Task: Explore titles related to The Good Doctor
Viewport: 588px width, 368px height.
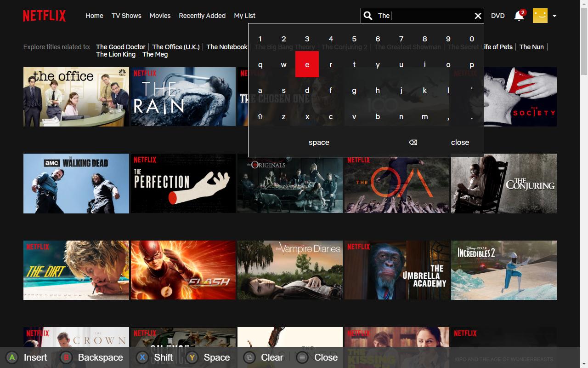Action: click(x=120, y=47)
